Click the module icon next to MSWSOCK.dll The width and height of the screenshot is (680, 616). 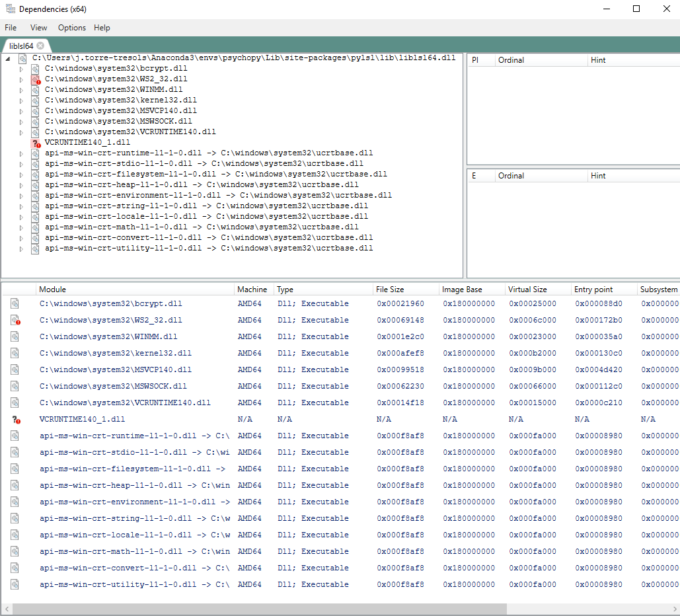coord(34,121)
